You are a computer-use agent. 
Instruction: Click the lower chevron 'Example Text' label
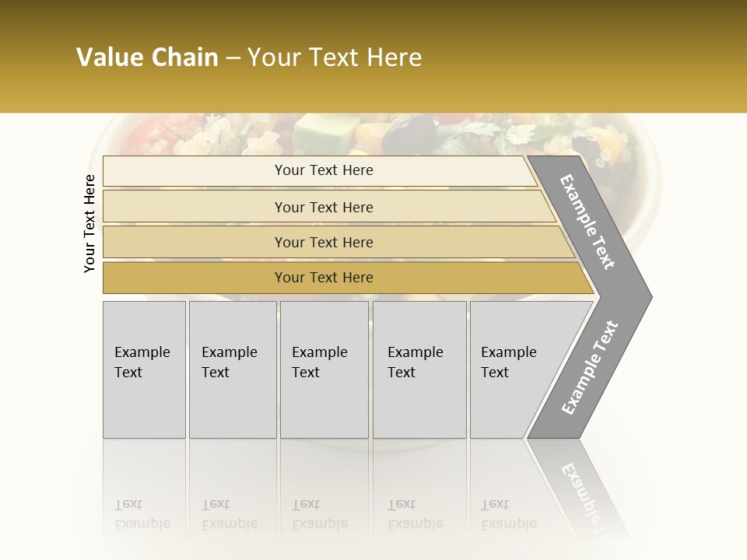coord(590,367)
